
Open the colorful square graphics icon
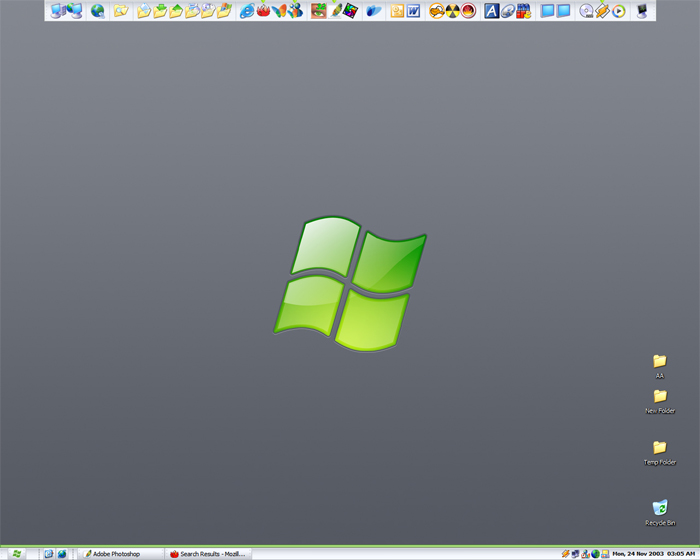(351, 11)
